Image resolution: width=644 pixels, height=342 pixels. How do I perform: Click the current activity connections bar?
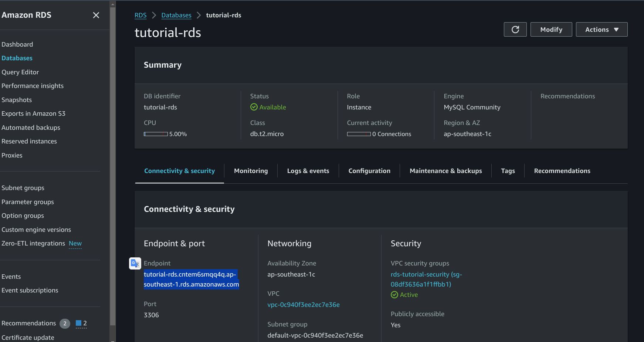359,134
